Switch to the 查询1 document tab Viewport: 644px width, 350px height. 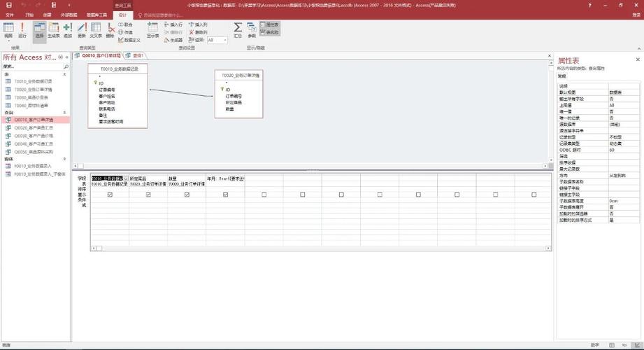tap(135, 55)
